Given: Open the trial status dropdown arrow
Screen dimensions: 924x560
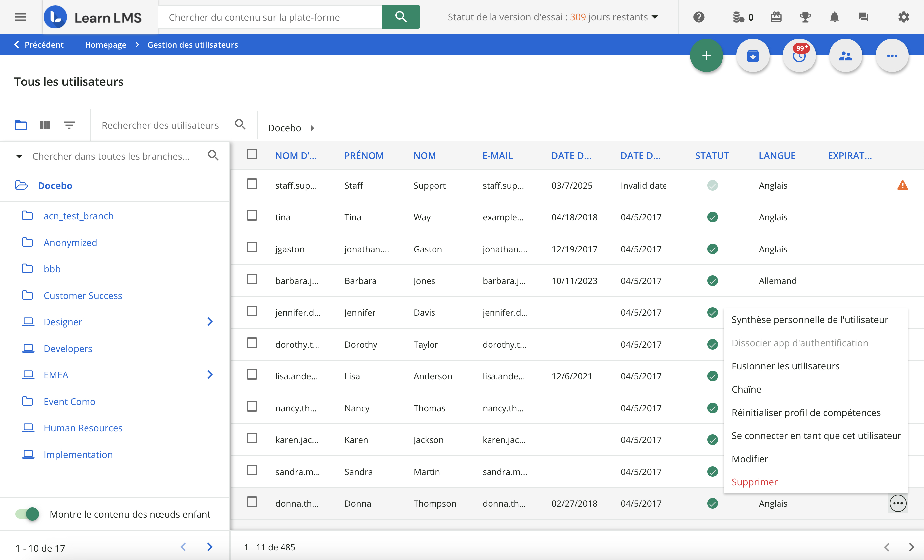Looking at the screenshot, I should (x=655, y=17).
